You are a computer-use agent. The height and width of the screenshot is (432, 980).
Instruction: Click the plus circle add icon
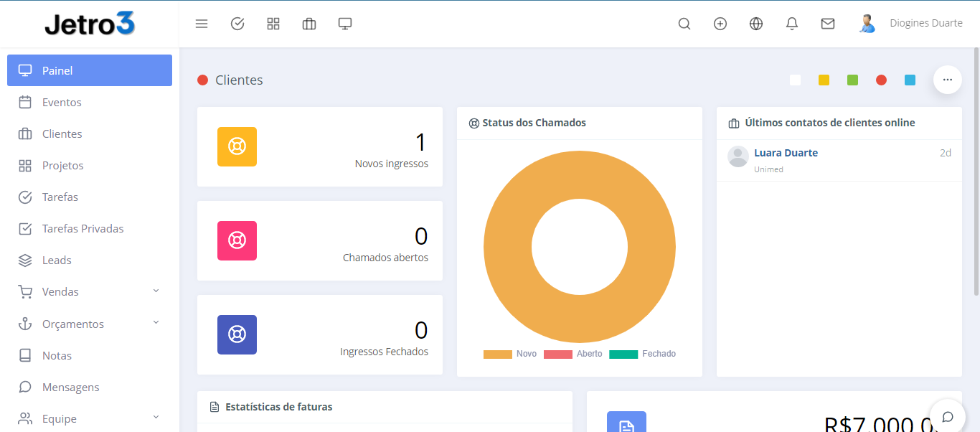[720, 24]
